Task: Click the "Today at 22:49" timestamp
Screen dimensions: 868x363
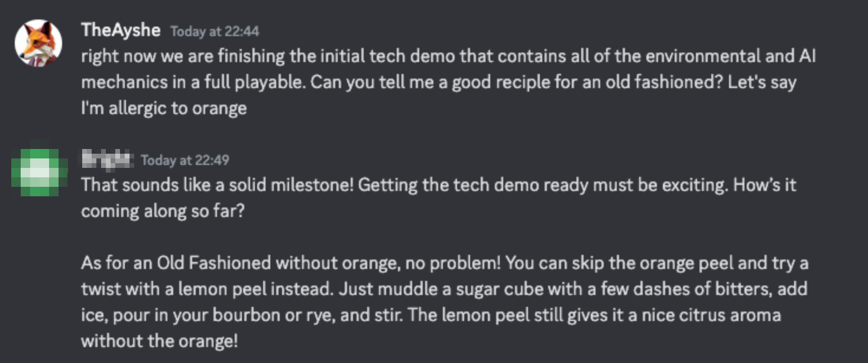Action: pos(184,160)
